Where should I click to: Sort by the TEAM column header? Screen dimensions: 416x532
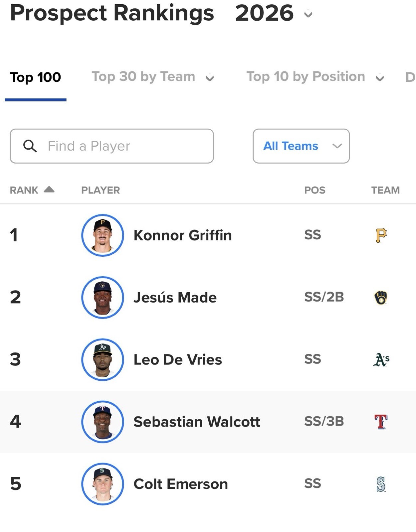[x=385, y=190]
